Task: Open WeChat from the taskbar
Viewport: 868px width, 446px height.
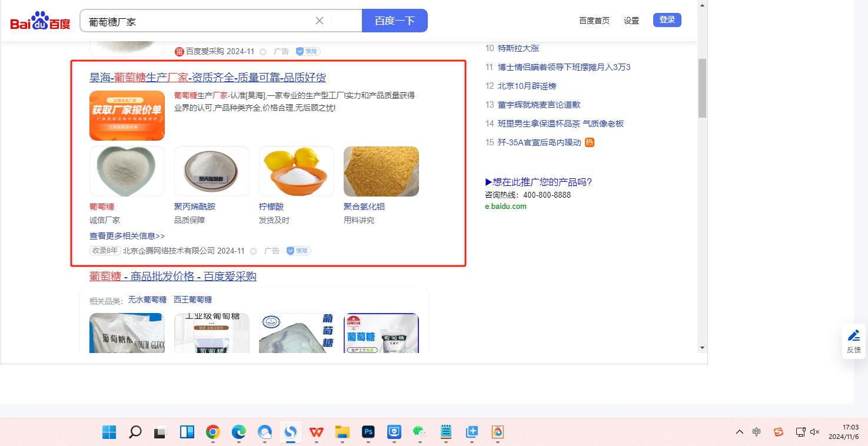Action: click(x=419, y=432)
